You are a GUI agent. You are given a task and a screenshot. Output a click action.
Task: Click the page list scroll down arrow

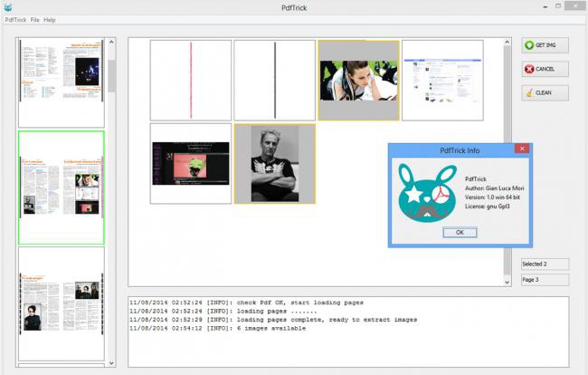click(111, 363)
